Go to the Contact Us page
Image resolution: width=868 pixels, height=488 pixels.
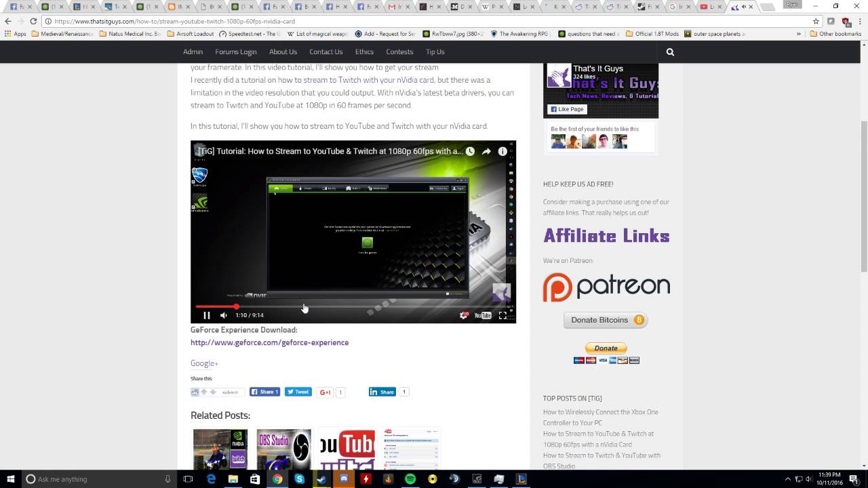[x=326, y=52]
